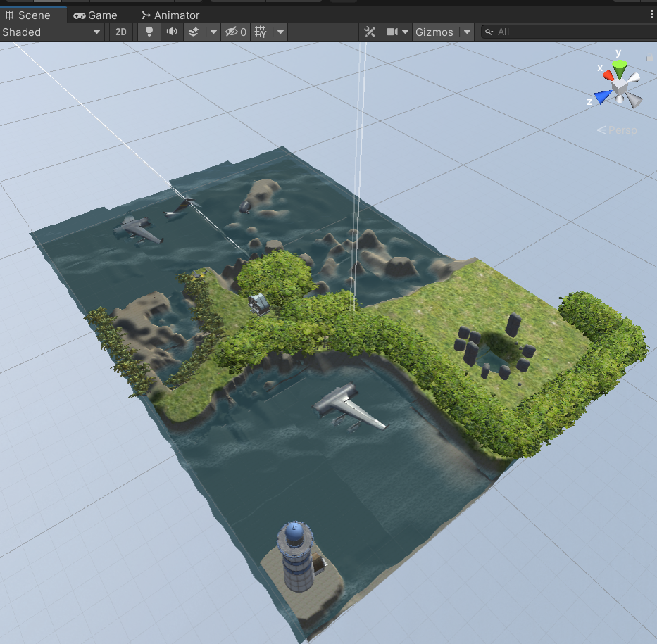Click the scene camera settings icon
Viewport: 657px width, 644px height.
point(392,32)
